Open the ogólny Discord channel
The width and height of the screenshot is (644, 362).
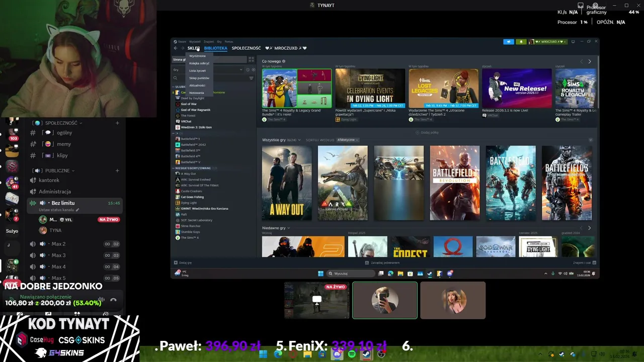coord(64,133)
